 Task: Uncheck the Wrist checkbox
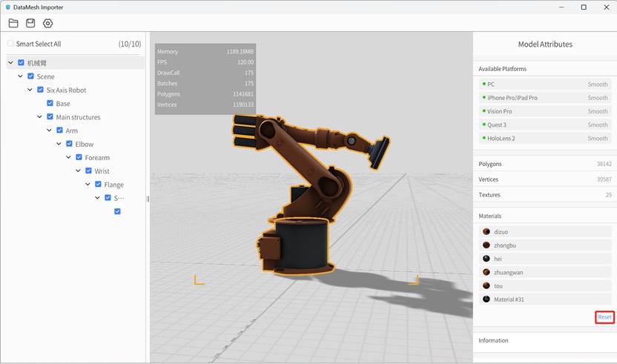click(88, 171)
